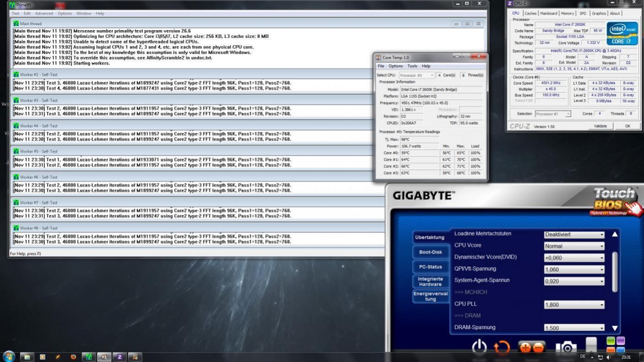The height and width of the screenshot is (362, 644).
Task: Click the Prime95 title bar icon
Action: click(x=12, y=5)
